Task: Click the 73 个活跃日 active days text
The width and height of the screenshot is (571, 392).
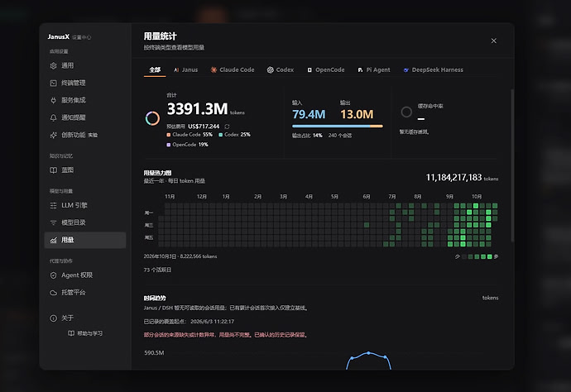Action: click(157, 270)
